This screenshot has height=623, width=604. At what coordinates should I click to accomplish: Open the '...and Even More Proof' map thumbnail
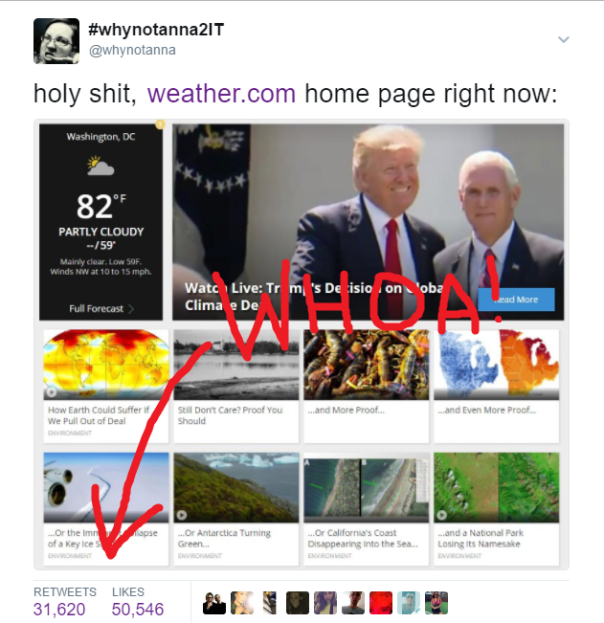coord(496,365)
